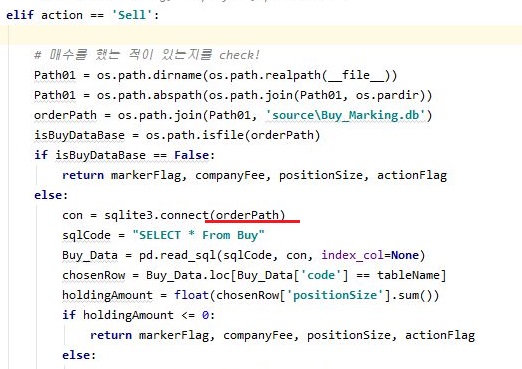Viewport: 522px width, 369px height.
Task: Click the 'Sell' string in the elif line
Action: pyautogui.click(x=132, y=15)
